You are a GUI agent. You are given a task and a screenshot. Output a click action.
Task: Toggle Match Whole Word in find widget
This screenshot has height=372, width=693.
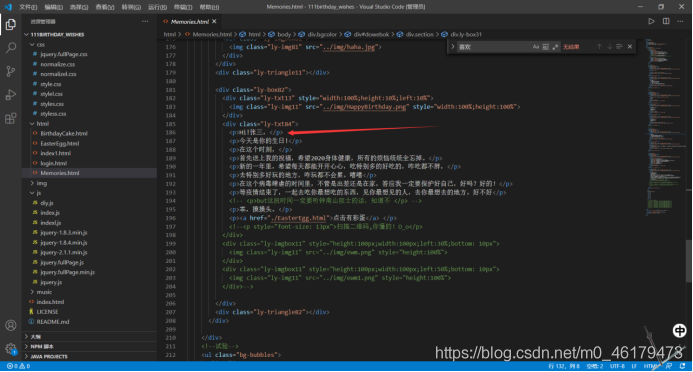(545, 47)
